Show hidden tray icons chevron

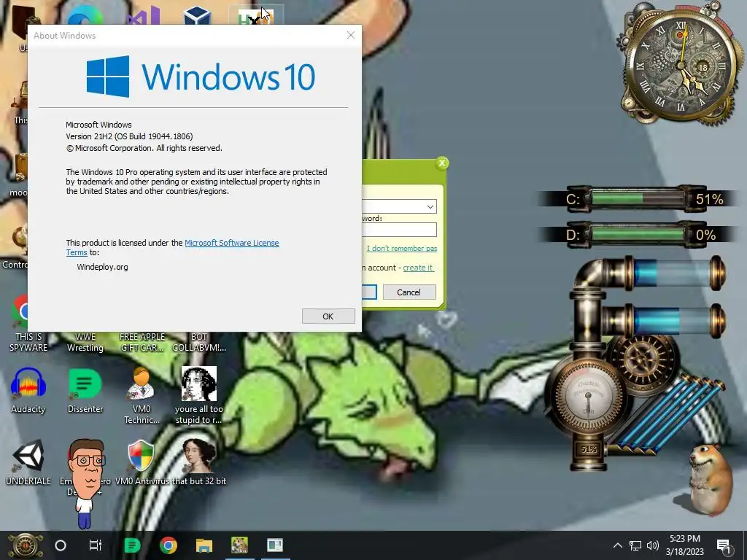[x=617, y=545]
